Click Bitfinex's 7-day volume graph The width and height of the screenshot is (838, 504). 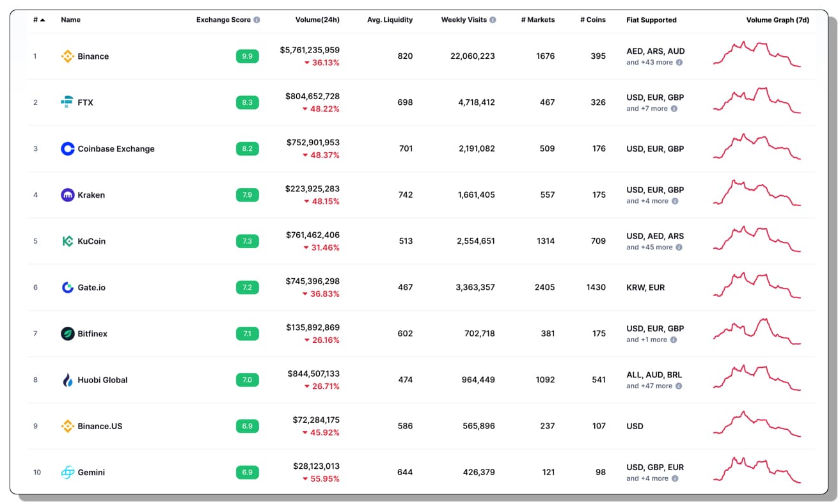757,331
